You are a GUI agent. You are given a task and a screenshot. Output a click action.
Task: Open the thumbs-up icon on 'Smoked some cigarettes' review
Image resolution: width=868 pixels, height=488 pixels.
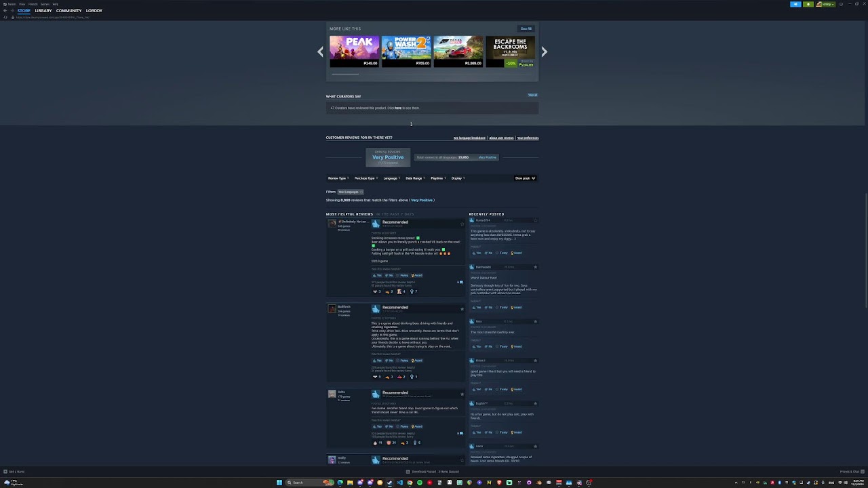tap(472, 446)
